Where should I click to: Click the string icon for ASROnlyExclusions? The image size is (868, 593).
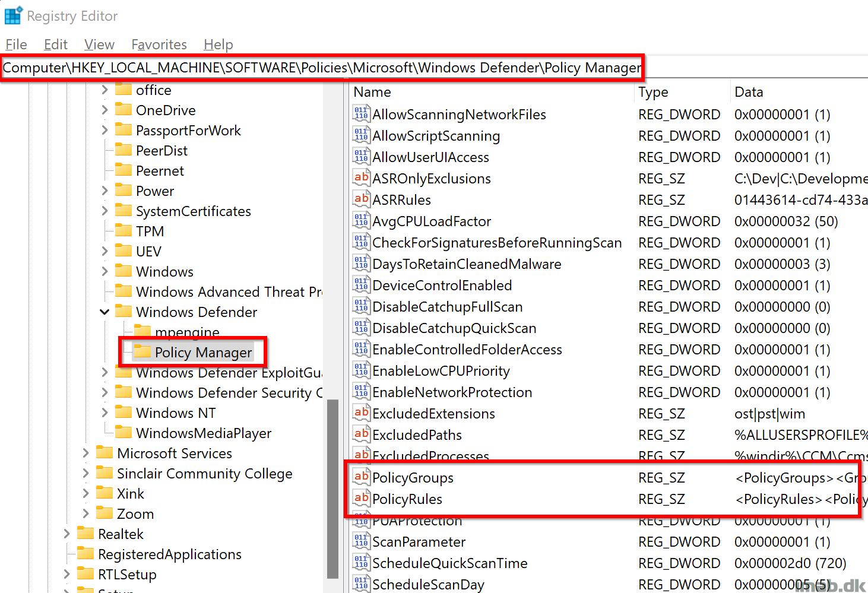pos(361,178)
